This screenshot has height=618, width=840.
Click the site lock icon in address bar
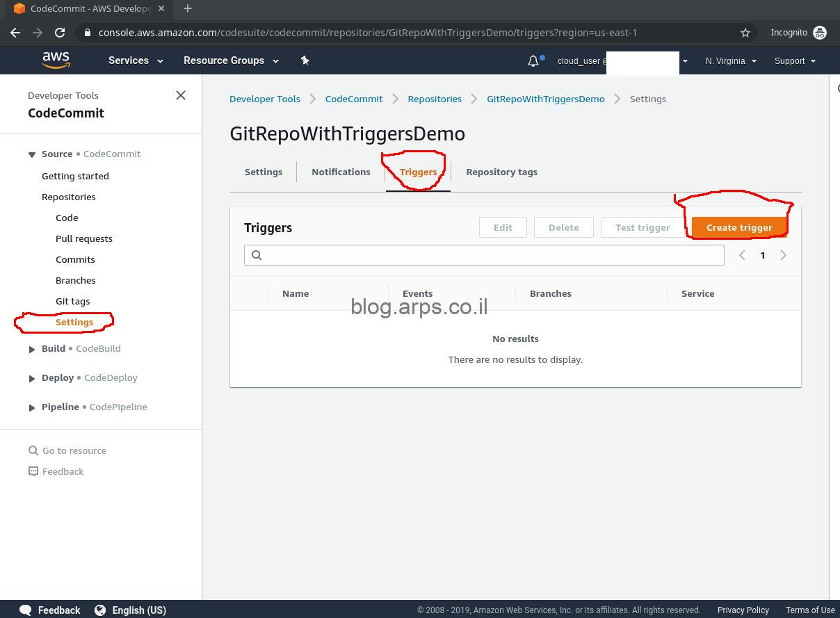[x=87, y=33]
